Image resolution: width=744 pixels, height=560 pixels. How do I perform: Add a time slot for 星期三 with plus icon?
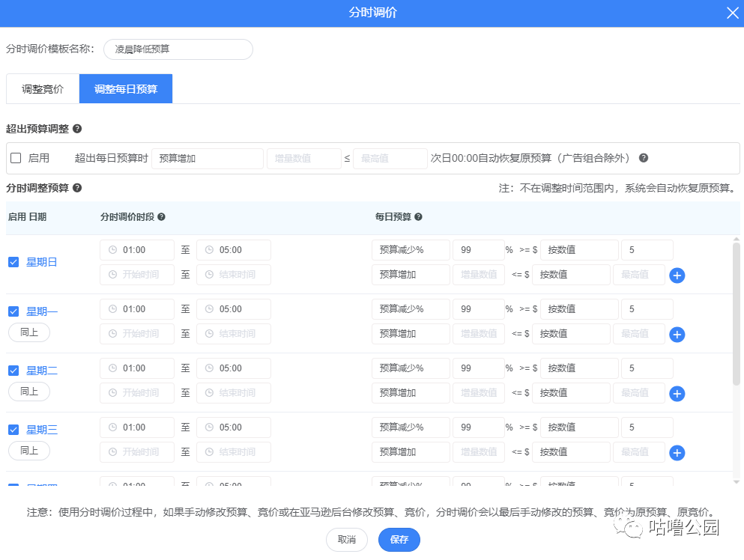[x=677, y=453]
